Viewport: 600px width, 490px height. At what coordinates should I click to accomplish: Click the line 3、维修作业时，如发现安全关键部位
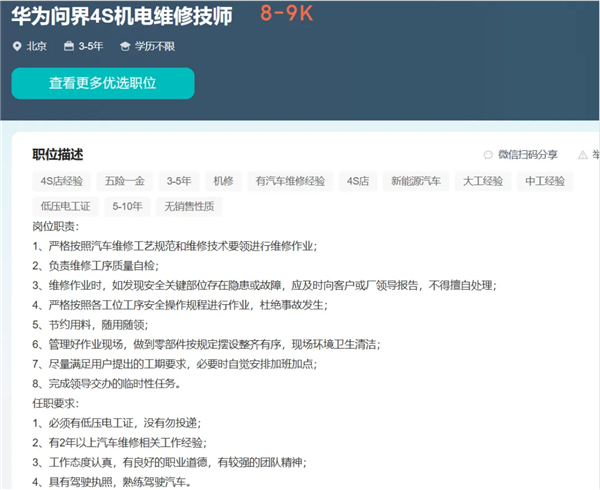(264, 285)
